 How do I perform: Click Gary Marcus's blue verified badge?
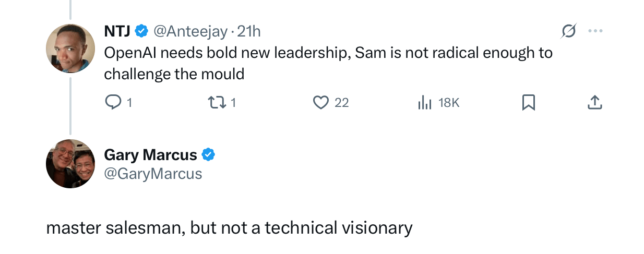[x=209, y=155]
